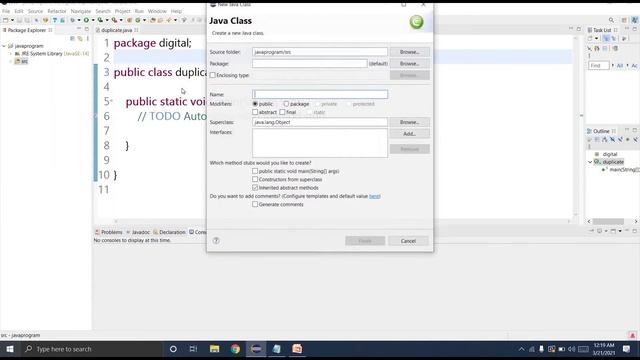
Task: Check the Enclosing type checkbox
Action: point(213,76)
